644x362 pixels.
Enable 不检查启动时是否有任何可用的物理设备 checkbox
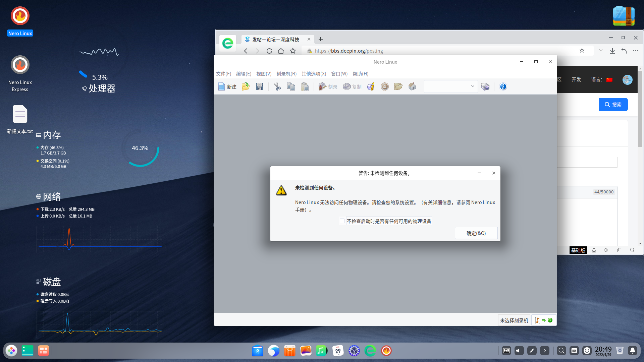342,221
